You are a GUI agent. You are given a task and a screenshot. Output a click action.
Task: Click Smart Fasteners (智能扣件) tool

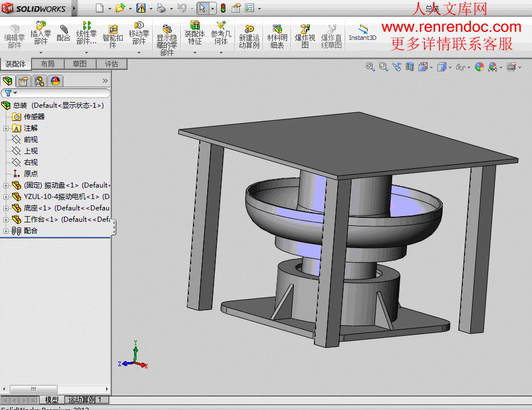point(112,36)
